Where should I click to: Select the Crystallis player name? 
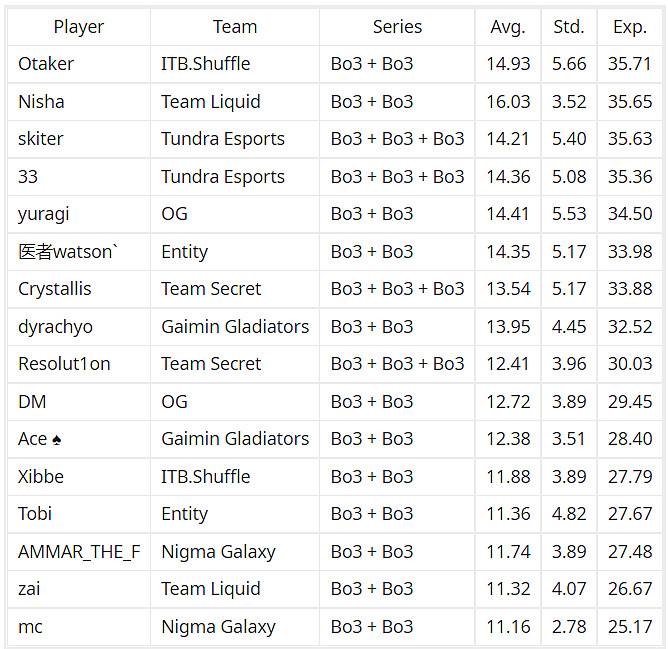tap(55, 289)
